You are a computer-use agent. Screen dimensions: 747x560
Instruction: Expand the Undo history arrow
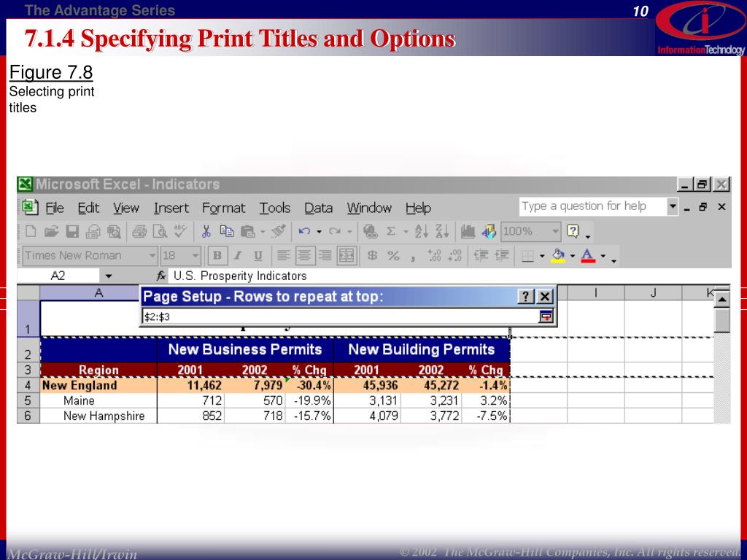[319, 233]
